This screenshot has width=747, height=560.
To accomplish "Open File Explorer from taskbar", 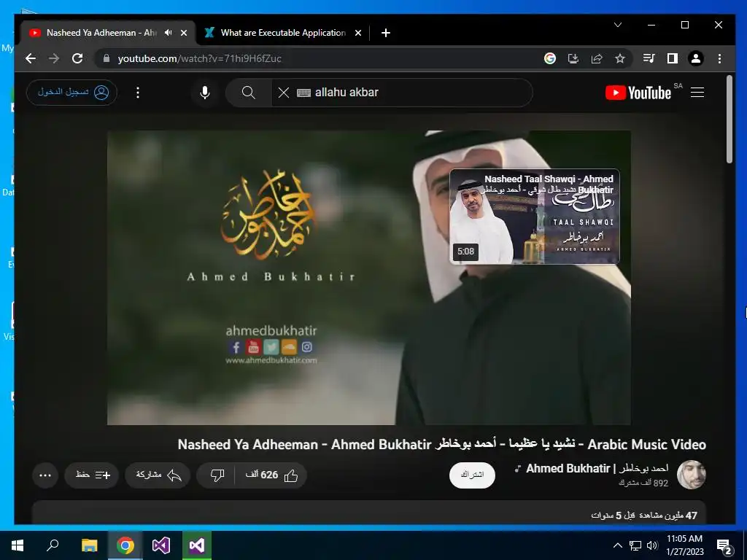I will pos(89,545).
